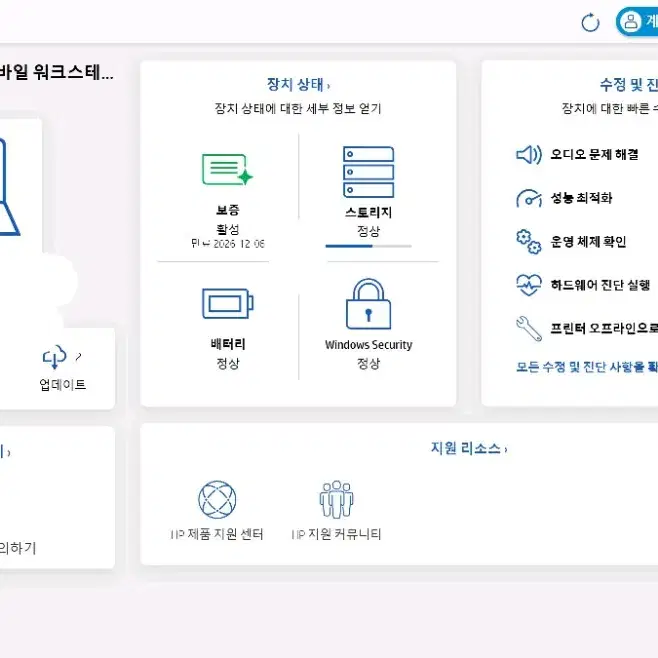The image size is (658, 658).
Task: Expand the 수정 및 진단 panel heading
Action: [629, 85]
